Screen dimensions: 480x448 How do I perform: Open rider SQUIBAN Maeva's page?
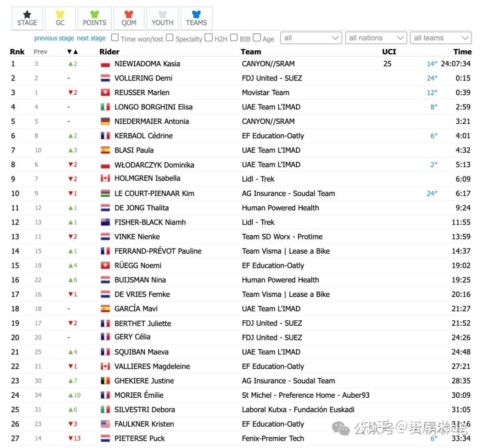141,352
